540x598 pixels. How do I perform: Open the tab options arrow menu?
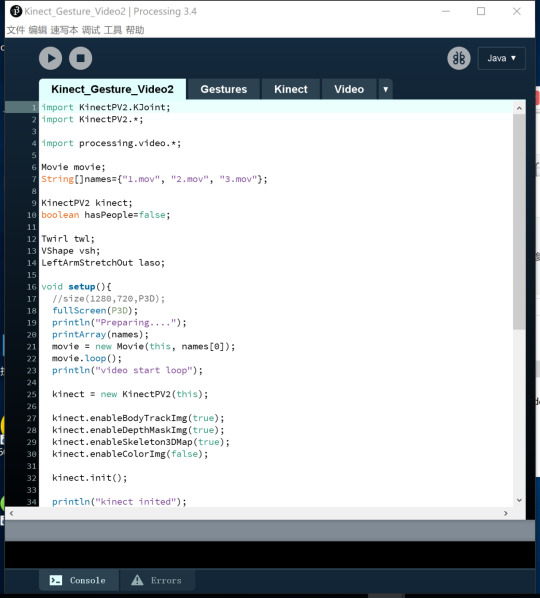point(386,89)
